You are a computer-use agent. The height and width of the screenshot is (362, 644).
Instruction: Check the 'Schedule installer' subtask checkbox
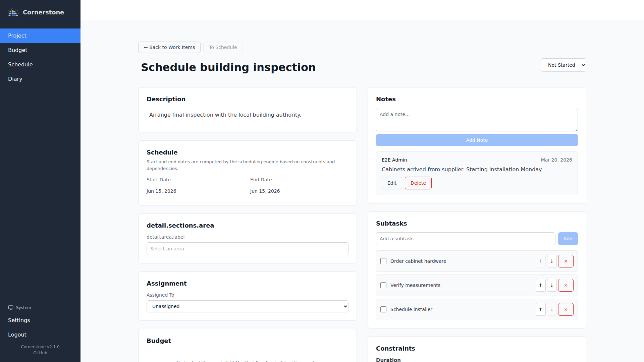tap(383, 309)
